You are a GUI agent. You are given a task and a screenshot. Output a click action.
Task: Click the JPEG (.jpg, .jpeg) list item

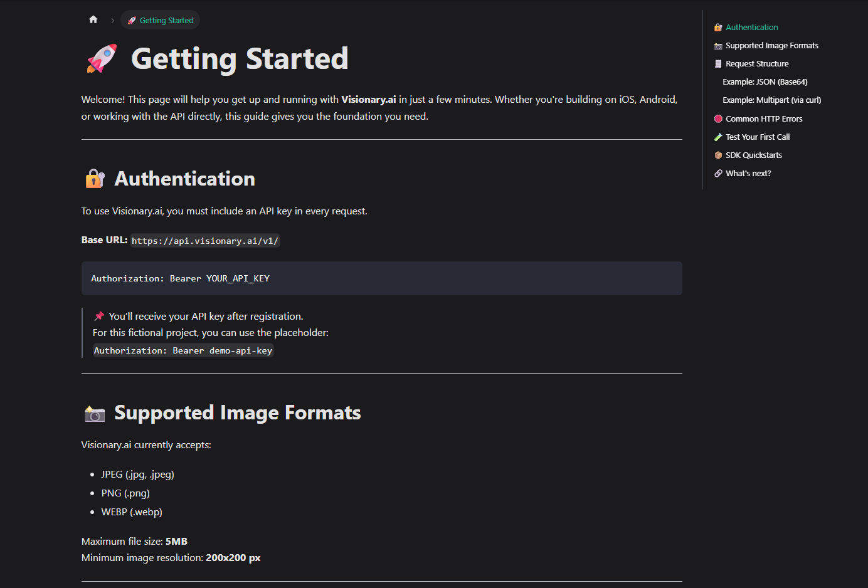(137, 475)
